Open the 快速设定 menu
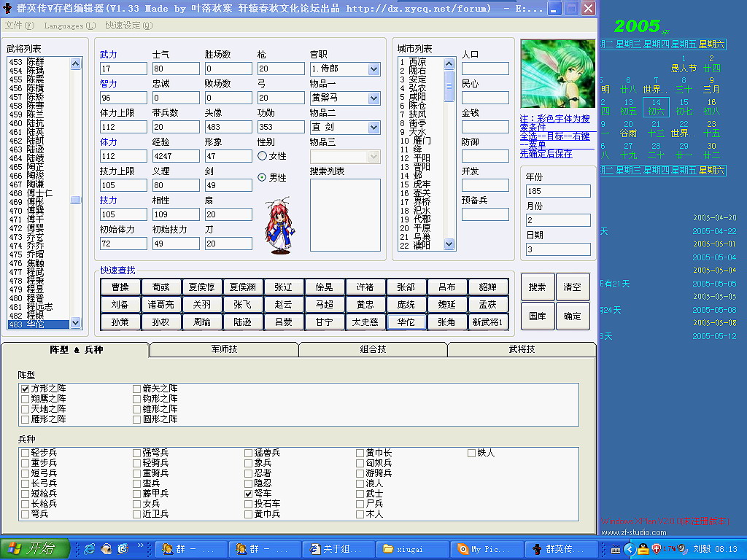Image resolution: width=747 pixels, height=560 pixels. (x=128, y=26)
